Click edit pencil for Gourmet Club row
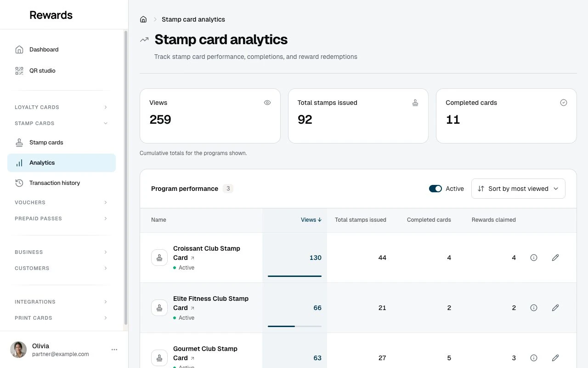 (555, 358)
